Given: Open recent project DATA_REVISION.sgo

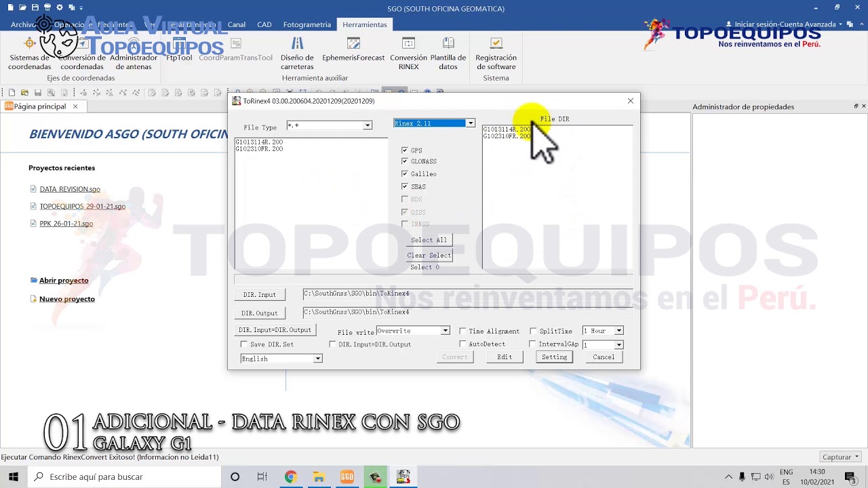Looking at the screenshot, I should [x=70, y=189].
